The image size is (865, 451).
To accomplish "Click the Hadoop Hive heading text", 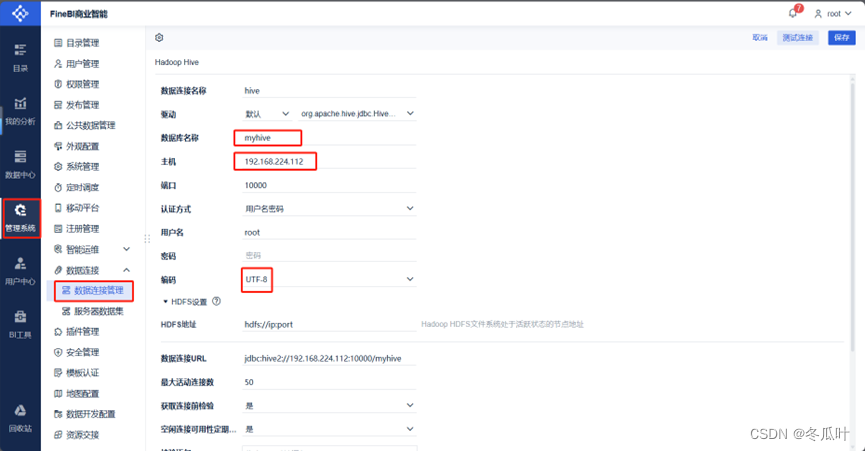I will pos(177,62).
